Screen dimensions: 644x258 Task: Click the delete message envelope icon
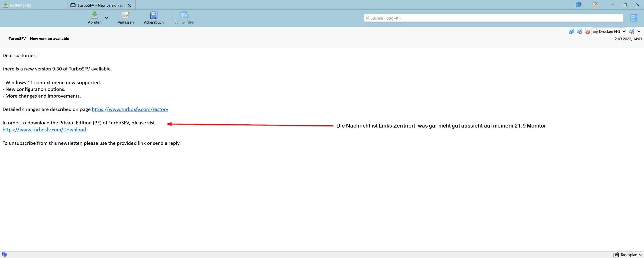pyautogui.click(x=631, y=31)
